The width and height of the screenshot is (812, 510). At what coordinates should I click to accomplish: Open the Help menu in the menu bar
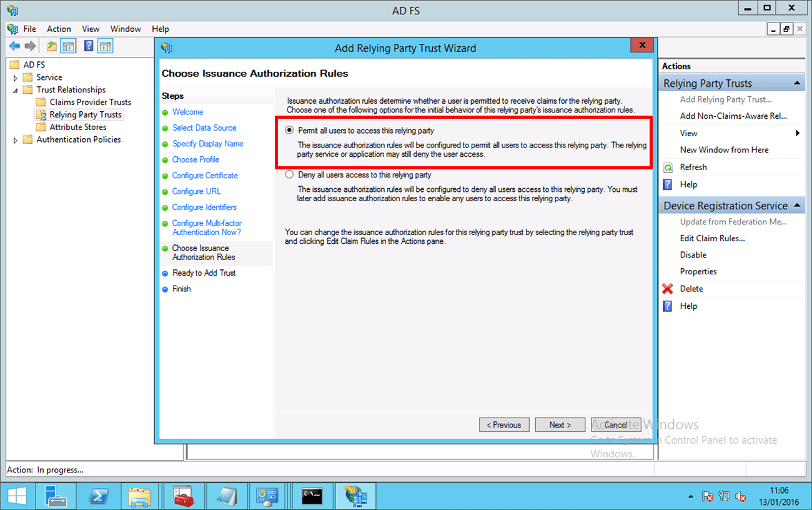161,29
